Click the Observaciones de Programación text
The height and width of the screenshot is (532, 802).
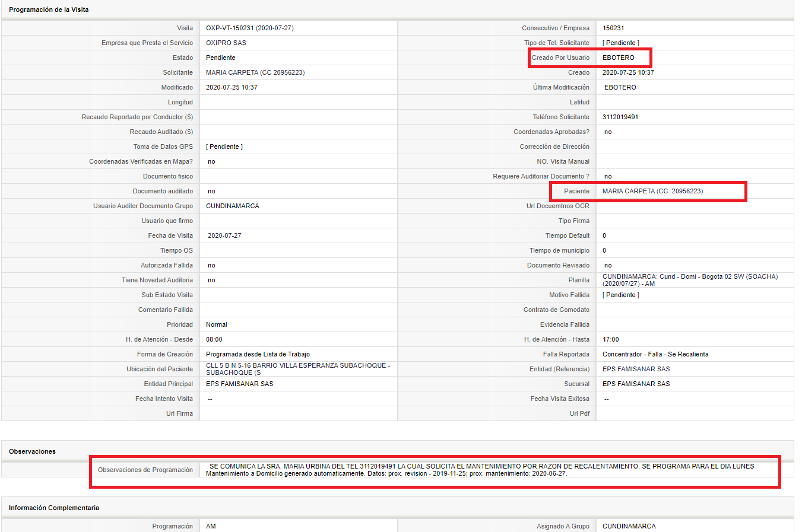click(480, 470)
